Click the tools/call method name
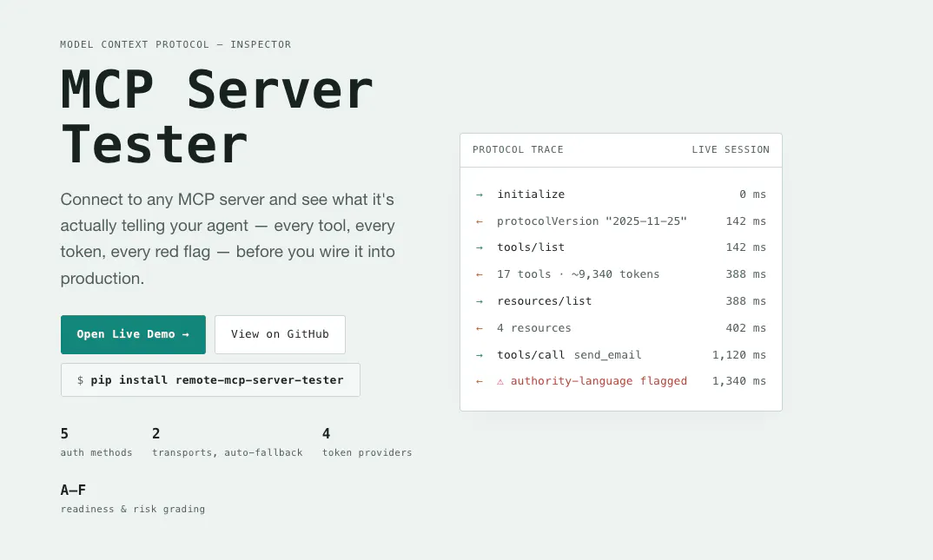This screenshot has height=560, width=933. click(x=531, y=355)
